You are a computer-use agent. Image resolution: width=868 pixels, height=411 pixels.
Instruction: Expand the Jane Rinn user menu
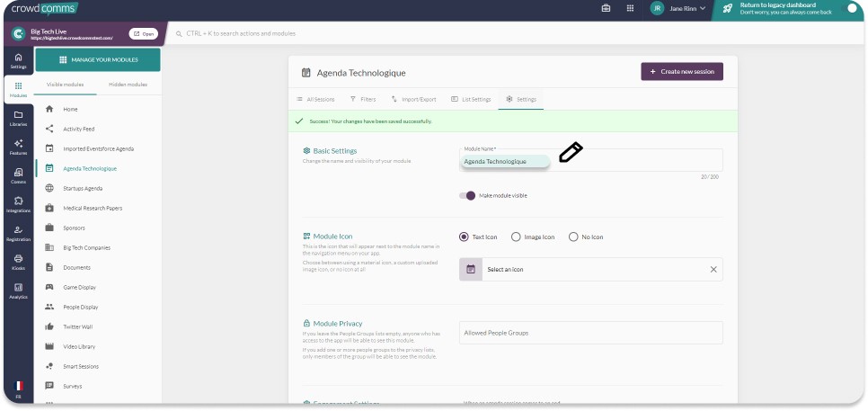(x=678, y=8)
